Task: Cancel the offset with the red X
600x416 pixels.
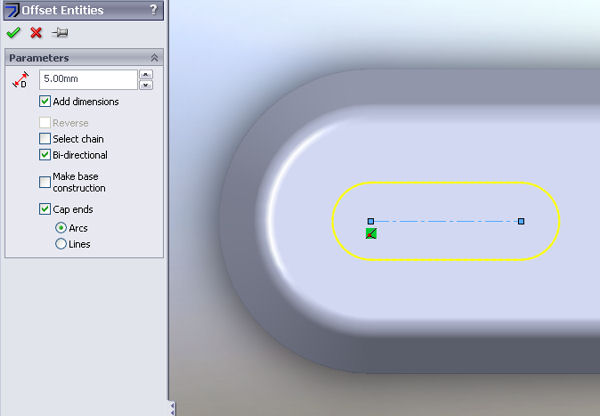Action: coord(36,32)
